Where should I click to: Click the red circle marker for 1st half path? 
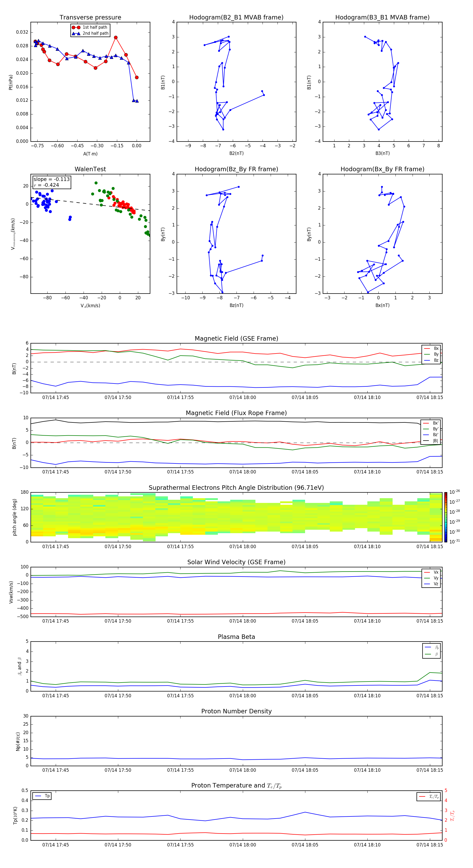(76, 27)
